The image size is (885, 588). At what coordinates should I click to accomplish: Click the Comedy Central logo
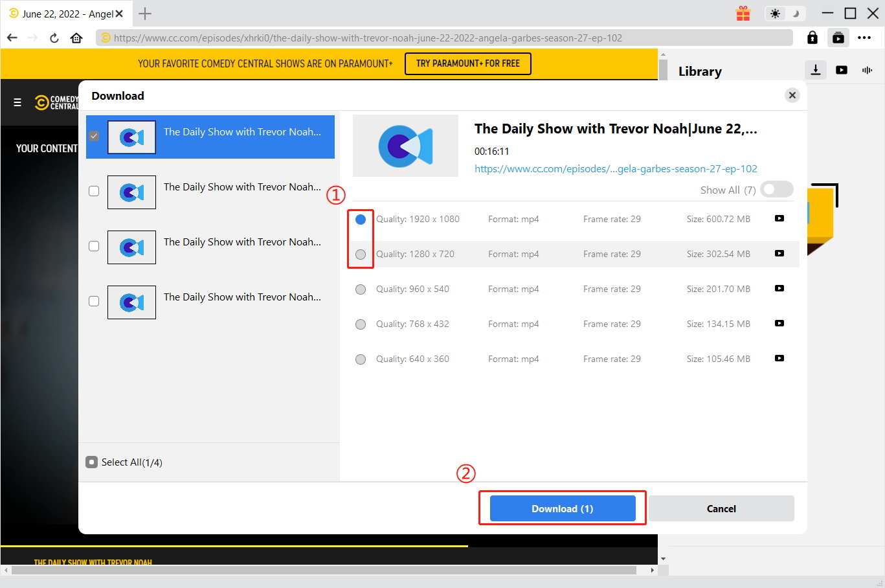point(56,102)
